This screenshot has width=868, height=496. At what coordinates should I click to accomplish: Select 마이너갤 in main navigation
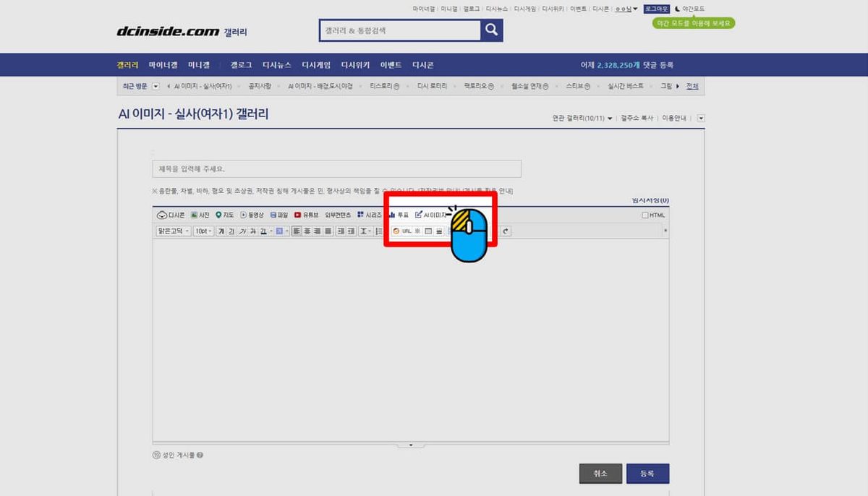tap(163, 65)
